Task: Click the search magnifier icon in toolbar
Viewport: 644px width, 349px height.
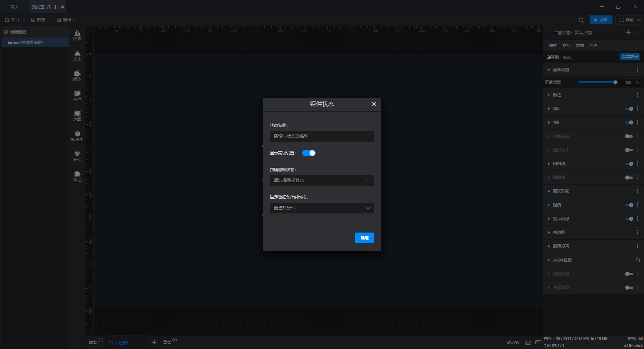Action: 581,20
